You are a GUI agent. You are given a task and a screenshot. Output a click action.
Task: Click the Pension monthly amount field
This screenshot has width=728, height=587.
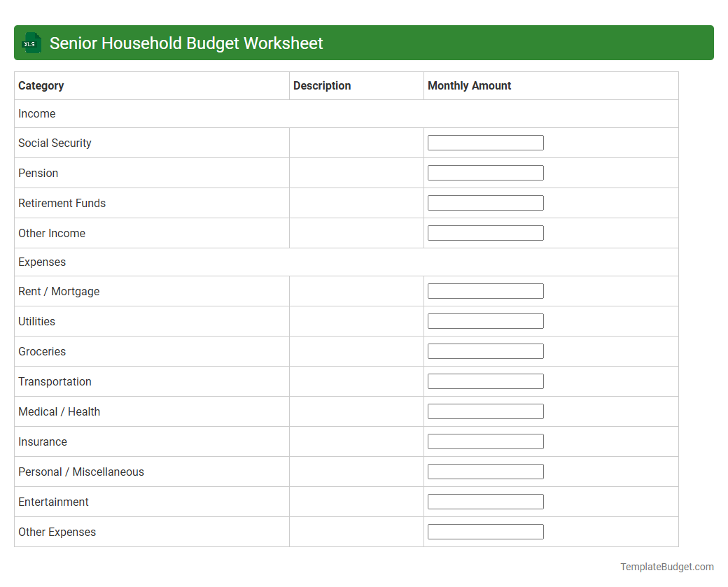coord(485,172)
